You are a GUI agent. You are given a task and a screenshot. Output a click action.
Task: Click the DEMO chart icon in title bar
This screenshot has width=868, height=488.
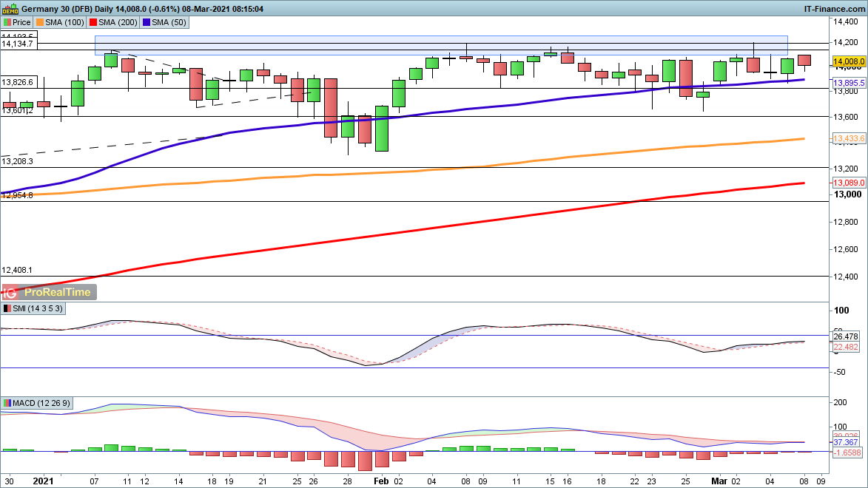(10, 8)
